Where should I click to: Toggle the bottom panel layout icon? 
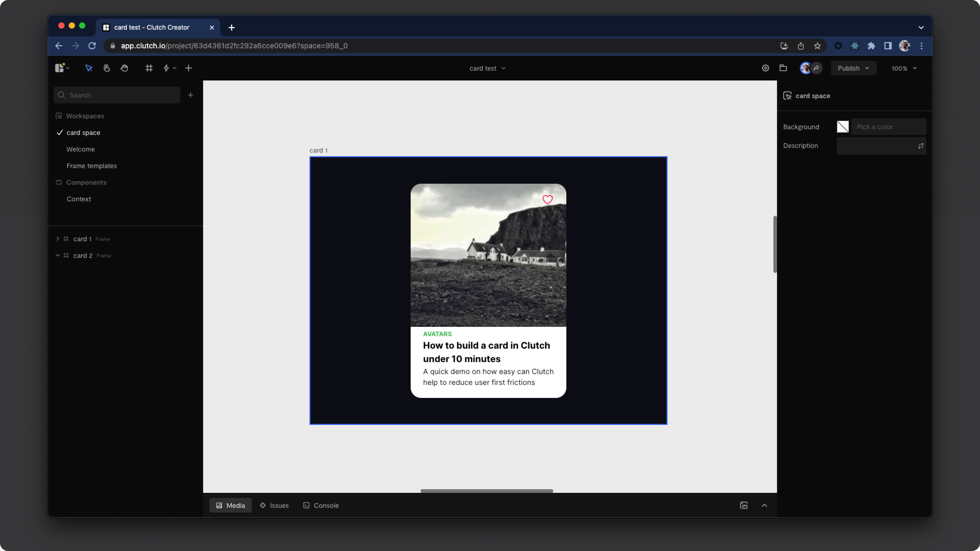point(744,505)
